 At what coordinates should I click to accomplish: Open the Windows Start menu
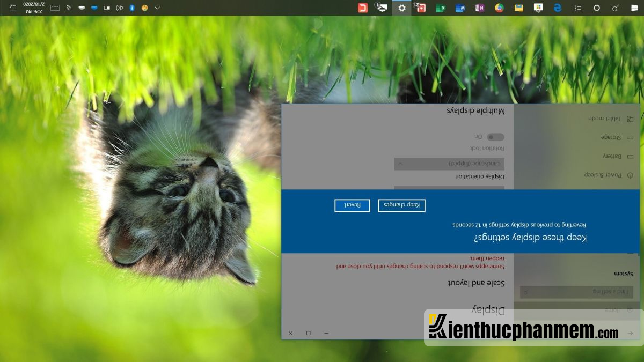tap(634, 8)
